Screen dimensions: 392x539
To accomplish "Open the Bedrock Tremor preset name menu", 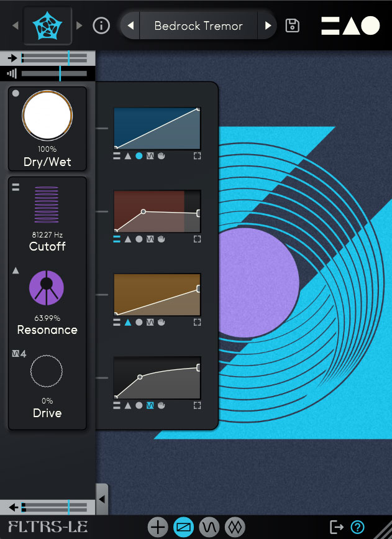I will click(198, 25).
